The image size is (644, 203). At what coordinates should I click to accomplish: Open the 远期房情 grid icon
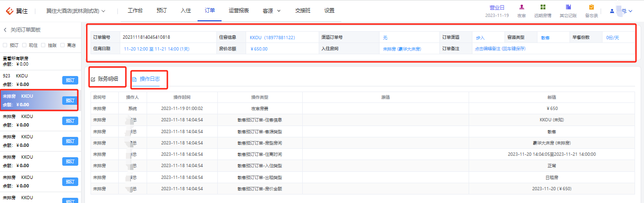543,7
